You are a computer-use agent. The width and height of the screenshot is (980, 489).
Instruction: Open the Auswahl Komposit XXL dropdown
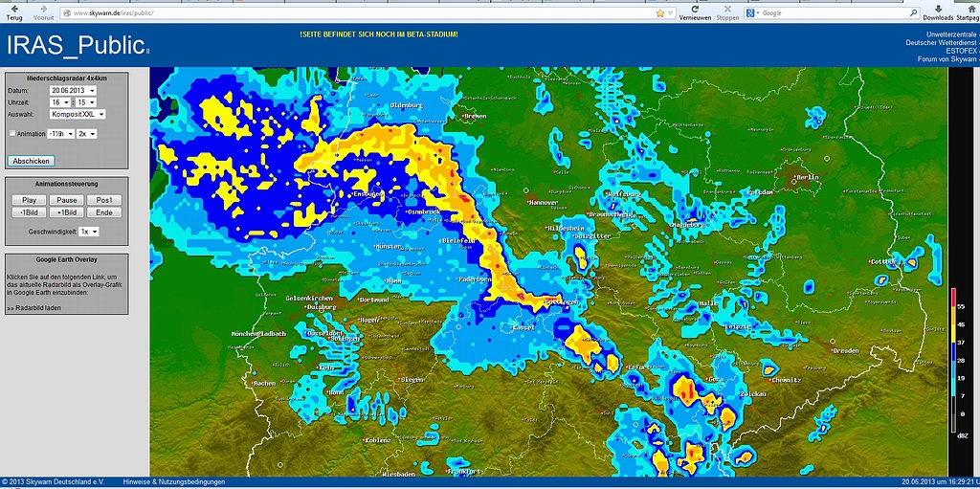tap(78, 115)
